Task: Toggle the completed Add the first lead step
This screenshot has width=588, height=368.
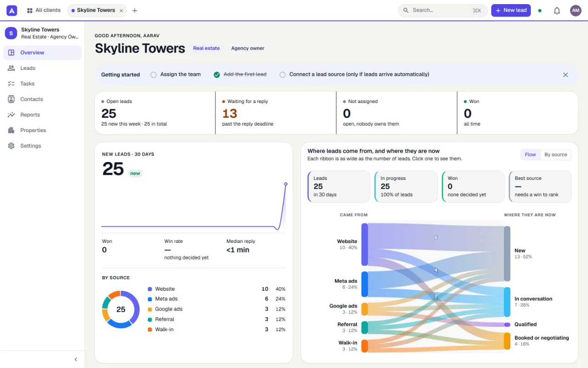Action: pyautogui.click(x=217, y=75)
